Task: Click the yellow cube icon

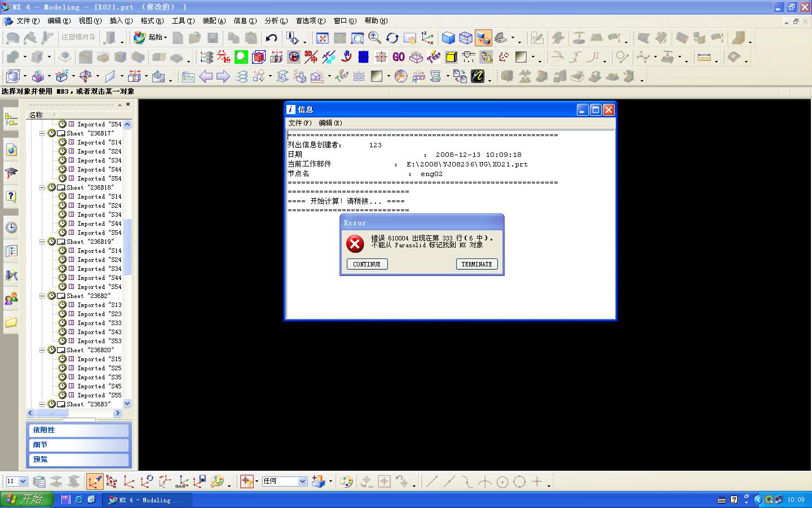Action: 451,57
